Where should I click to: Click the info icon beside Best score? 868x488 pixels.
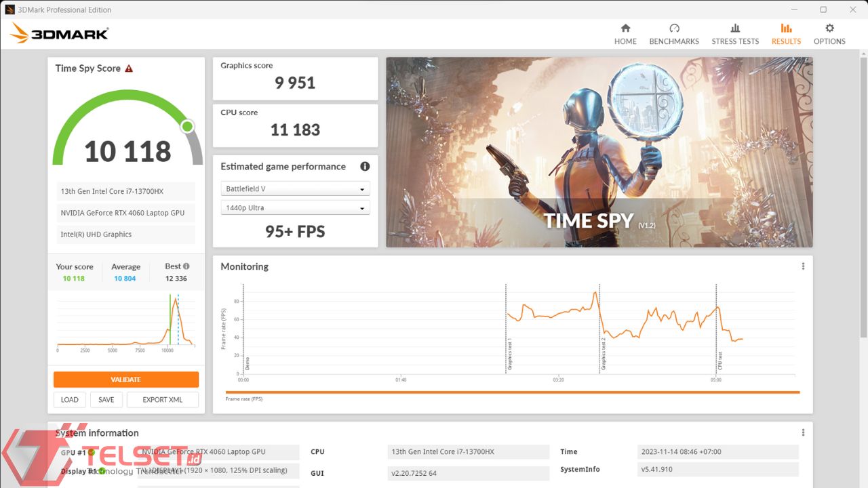pos(186,266)
